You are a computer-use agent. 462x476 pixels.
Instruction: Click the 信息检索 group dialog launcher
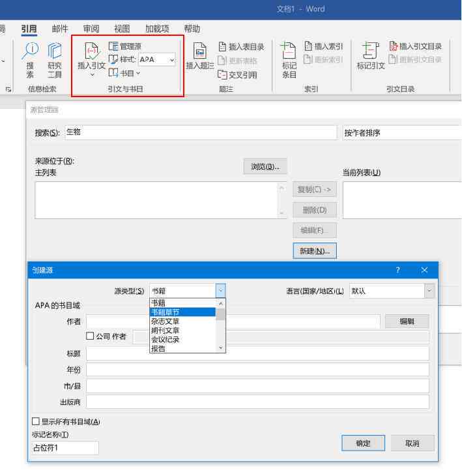tap(8, 89)
